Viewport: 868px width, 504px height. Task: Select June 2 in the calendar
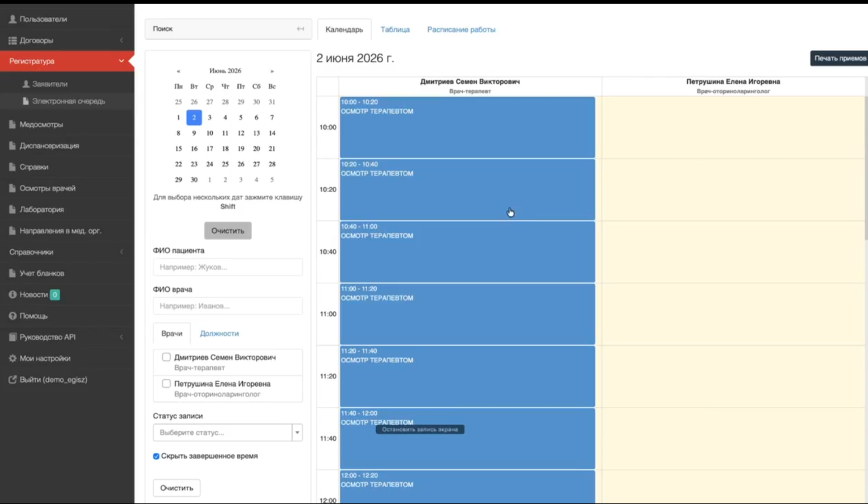194,117
